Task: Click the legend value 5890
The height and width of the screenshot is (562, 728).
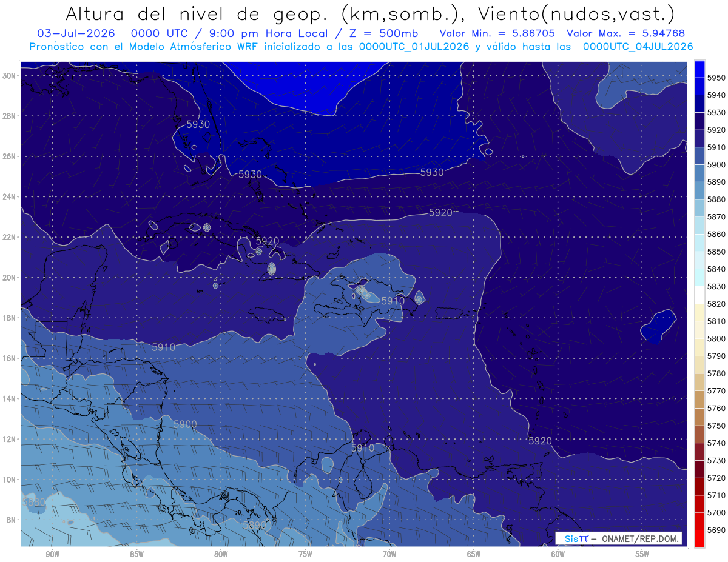Action: [x=716, y=182]
